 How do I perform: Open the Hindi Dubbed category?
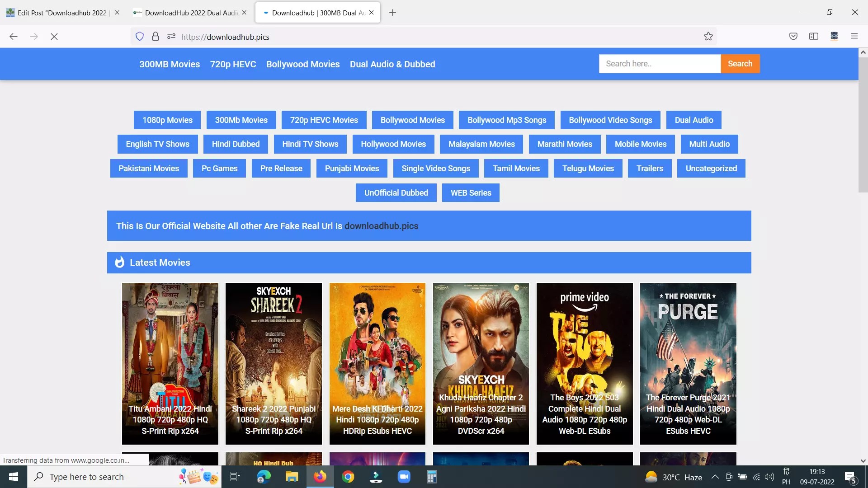pos(236,144)
